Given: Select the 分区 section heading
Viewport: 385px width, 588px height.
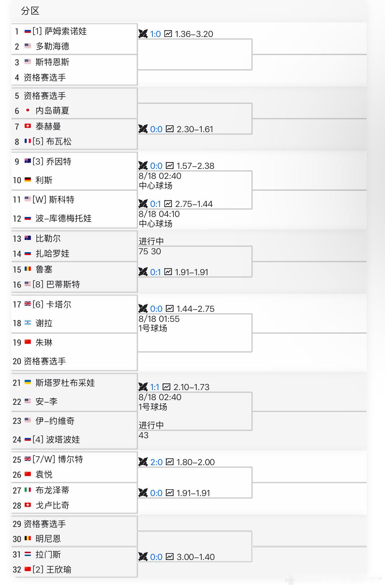Looking at the screenshot, I should [30, 11].
